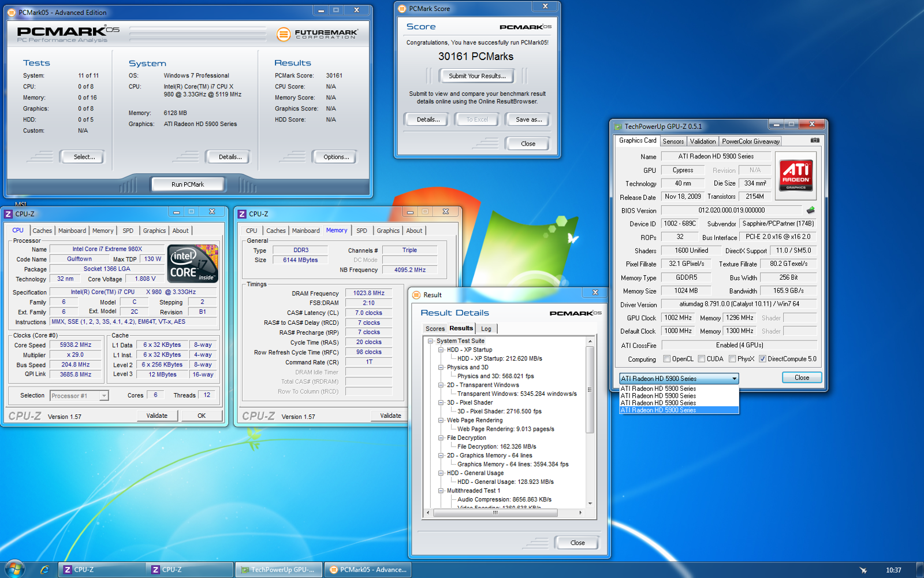The width and height of the screenshot is (924, 578).
Task: Switch to the first CPU-Z taskbar item
Action: click(x=102, y=569)
